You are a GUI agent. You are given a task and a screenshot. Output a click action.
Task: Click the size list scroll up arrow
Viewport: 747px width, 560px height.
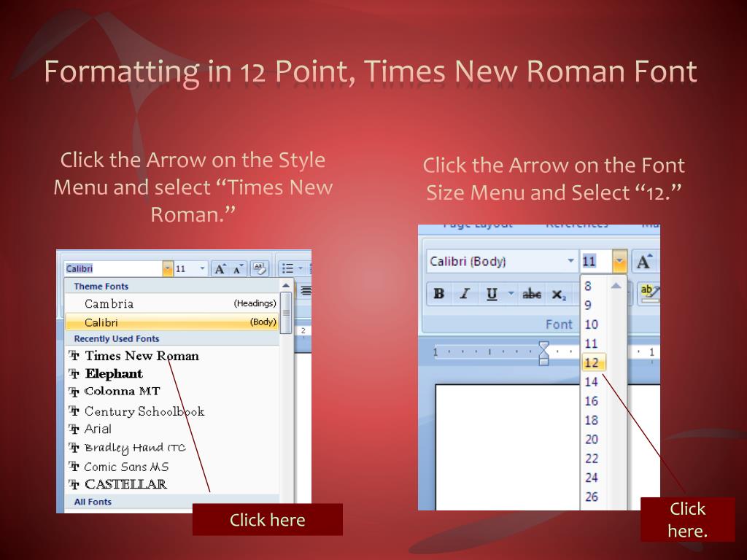click(x=616, y=286)
